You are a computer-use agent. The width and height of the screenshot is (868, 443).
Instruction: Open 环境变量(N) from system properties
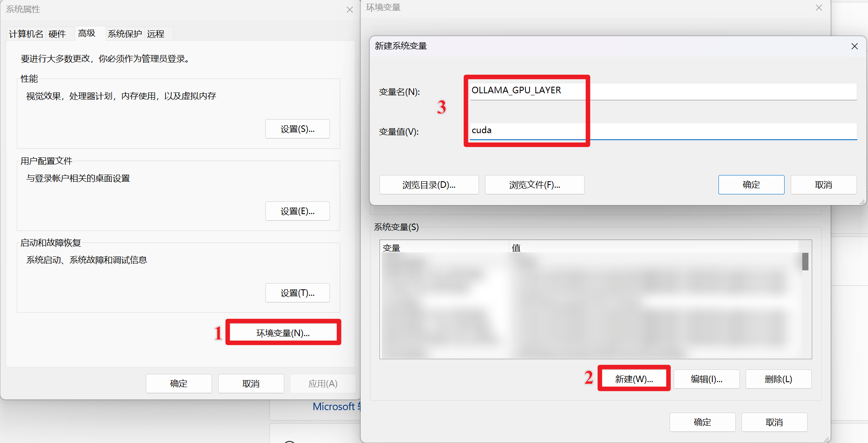(283, 333)
